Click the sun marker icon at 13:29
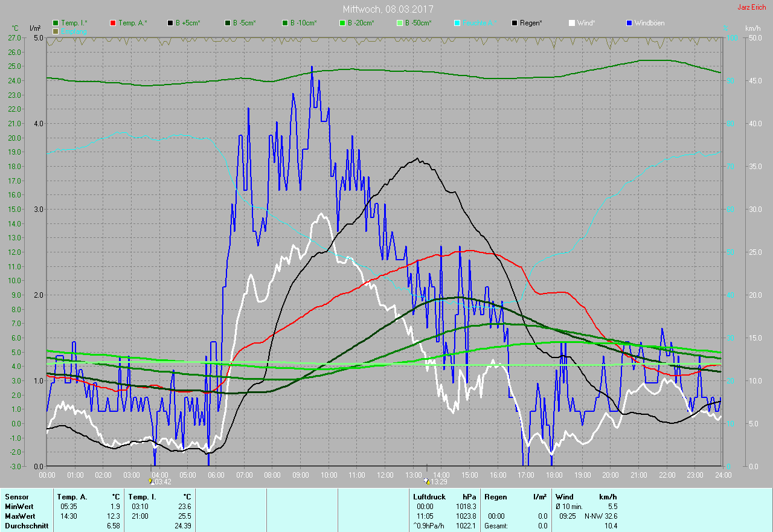 click(427, 481)
